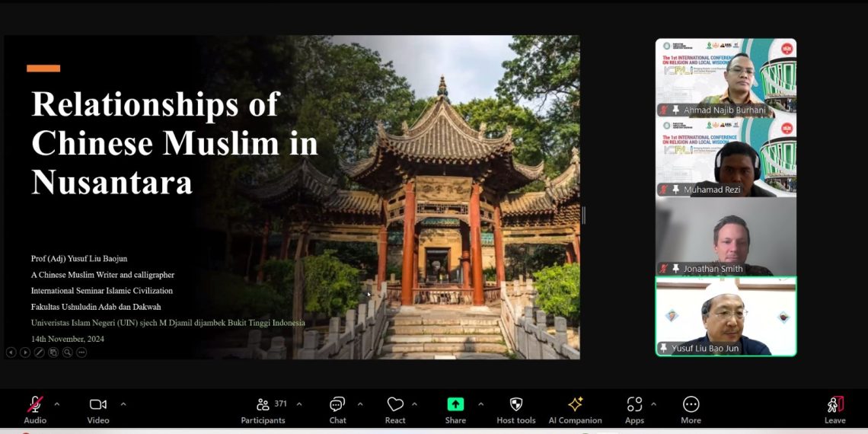Select the pen tool on slide controls

point(40,353)
